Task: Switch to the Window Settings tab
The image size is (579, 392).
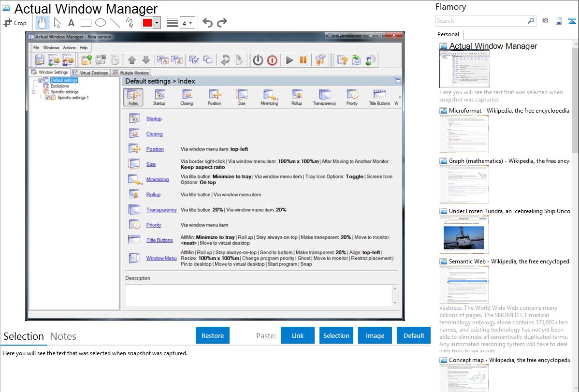Action: [x=50, y=73]
